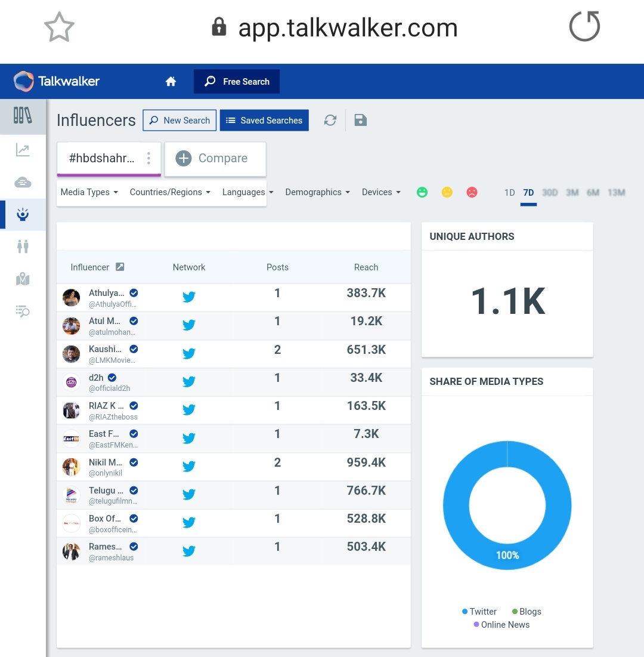
Task: Click Twitter icon in Athulya row
Action: (189, 297)
